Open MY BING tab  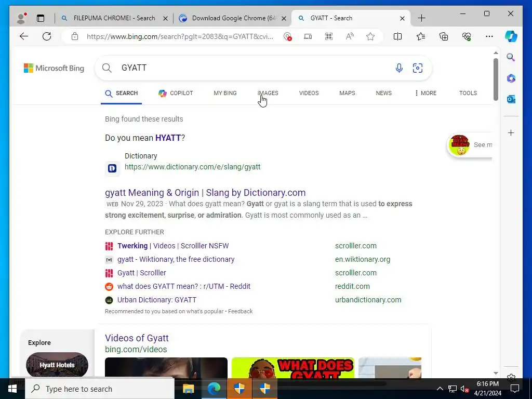click(225, 93)
